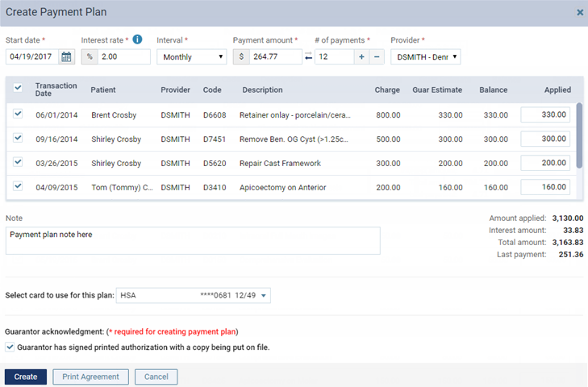
Task: Expand the Provider dropdown
Action: tap(425, 56)
